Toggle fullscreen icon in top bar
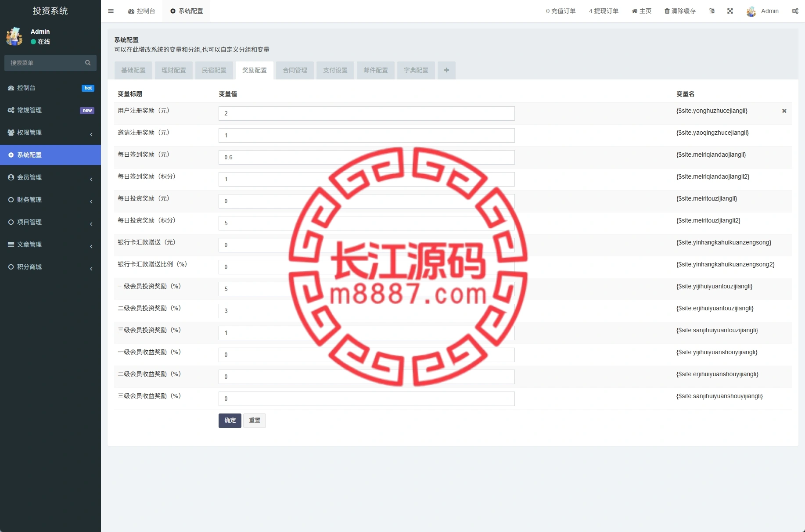The height and width of the screenshot is (532, 805). [x=730, y=11]
